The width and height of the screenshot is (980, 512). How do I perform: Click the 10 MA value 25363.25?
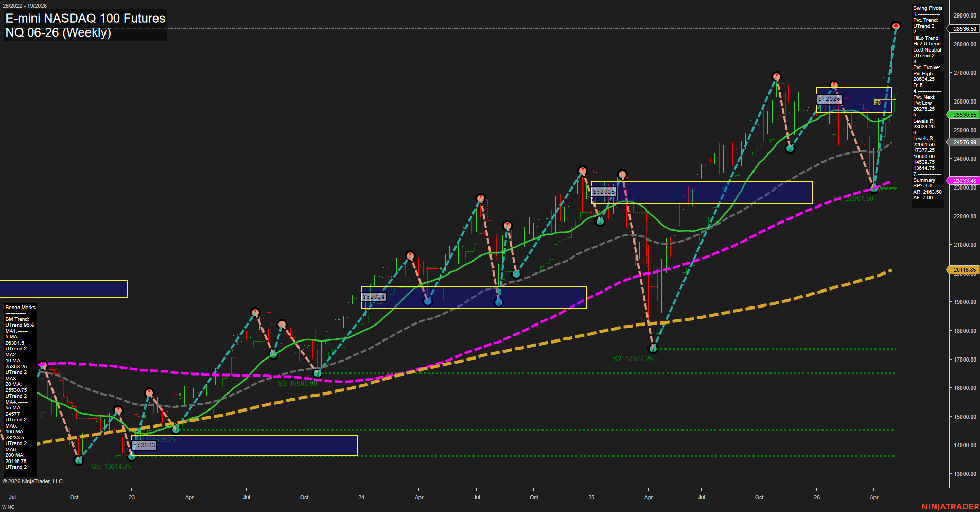point(16,367)
